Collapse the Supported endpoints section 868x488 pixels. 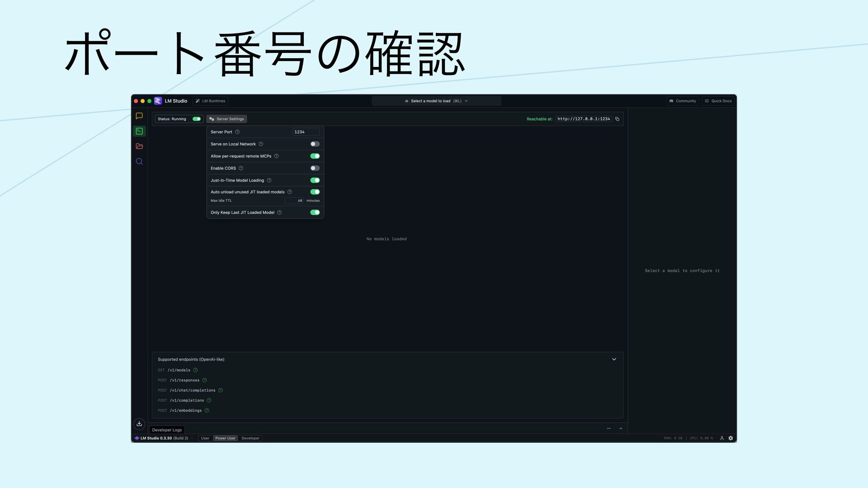click(614, 359)
